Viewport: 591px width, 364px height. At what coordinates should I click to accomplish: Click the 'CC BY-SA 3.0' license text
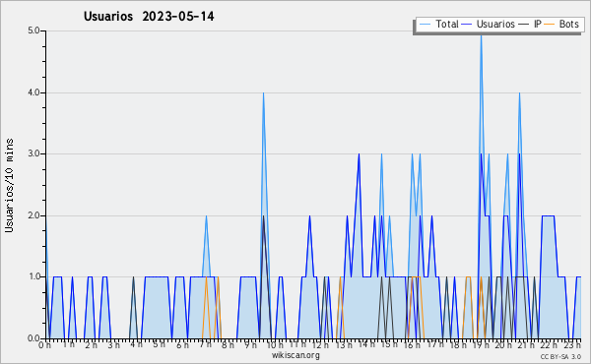(560, 356)
